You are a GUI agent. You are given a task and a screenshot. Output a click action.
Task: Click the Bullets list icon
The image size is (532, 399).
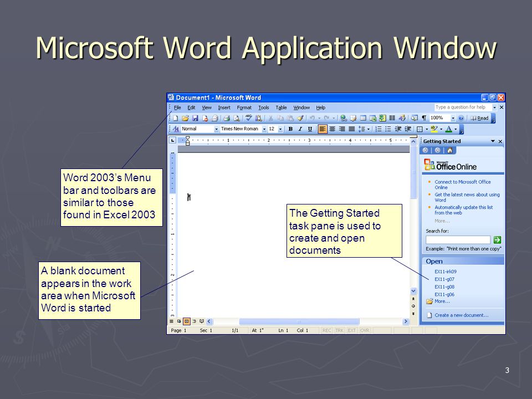(388, 129)
